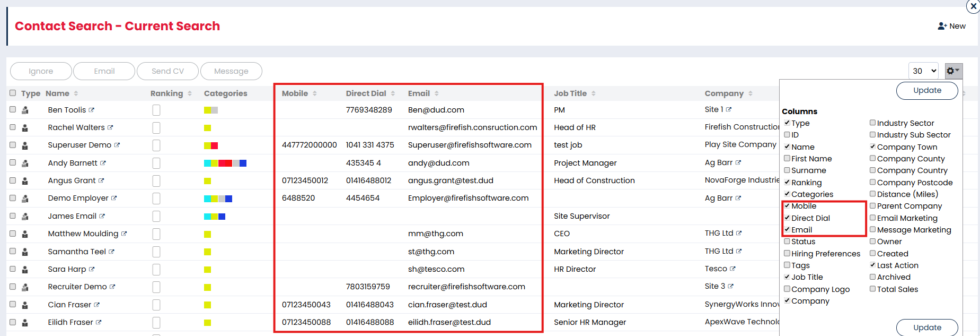The width and height of the screenshot is (980, 336).
Task: Click the Head of Construction job title
Action: point(594,180)
